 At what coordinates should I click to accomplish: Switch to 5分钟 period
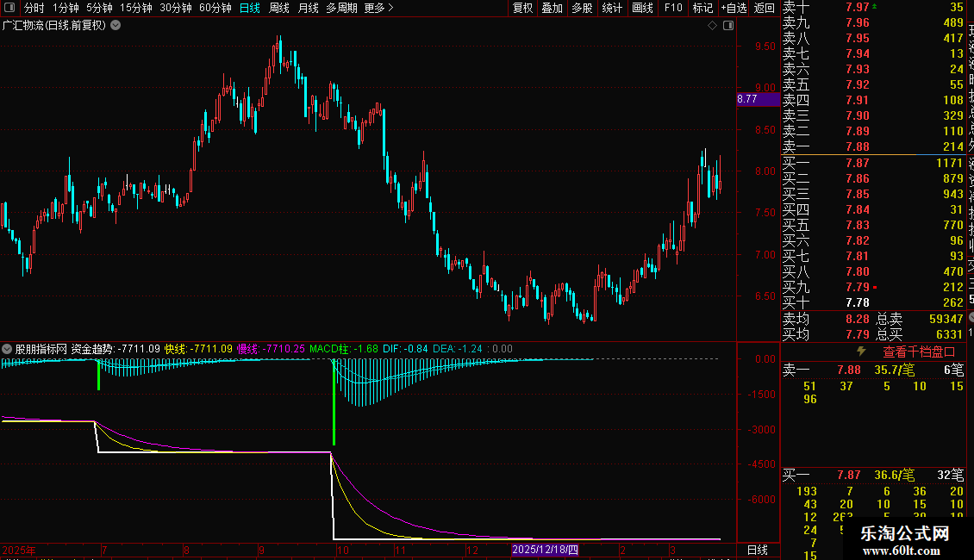tap(99, 8)
